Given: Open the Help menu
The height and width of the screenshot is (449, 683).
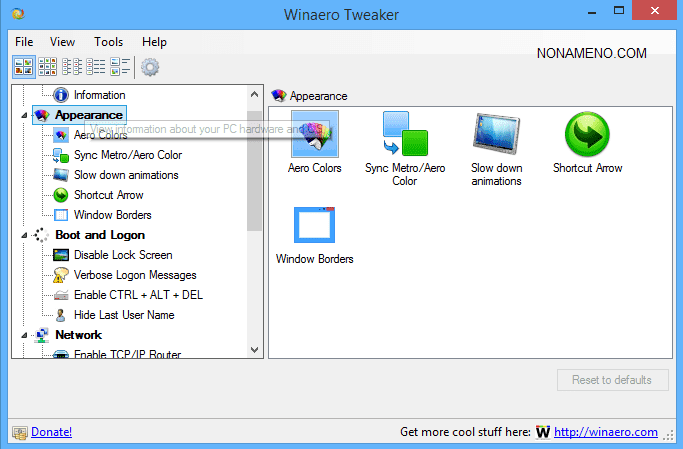Looking at the screenshot, I should pos(154,42).
